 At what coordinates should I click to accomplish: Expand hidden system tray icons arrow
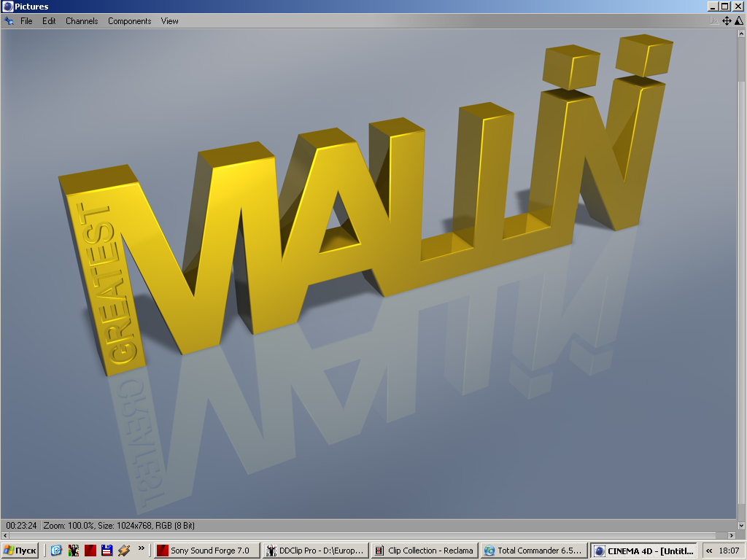click(x=709, y=551)
